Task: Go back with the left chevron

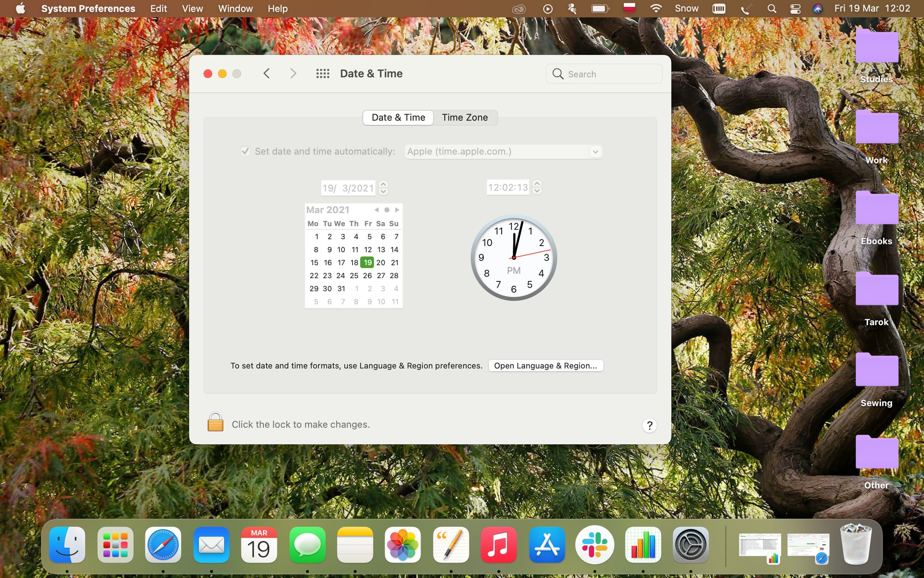Action: (x=267, y=73)
